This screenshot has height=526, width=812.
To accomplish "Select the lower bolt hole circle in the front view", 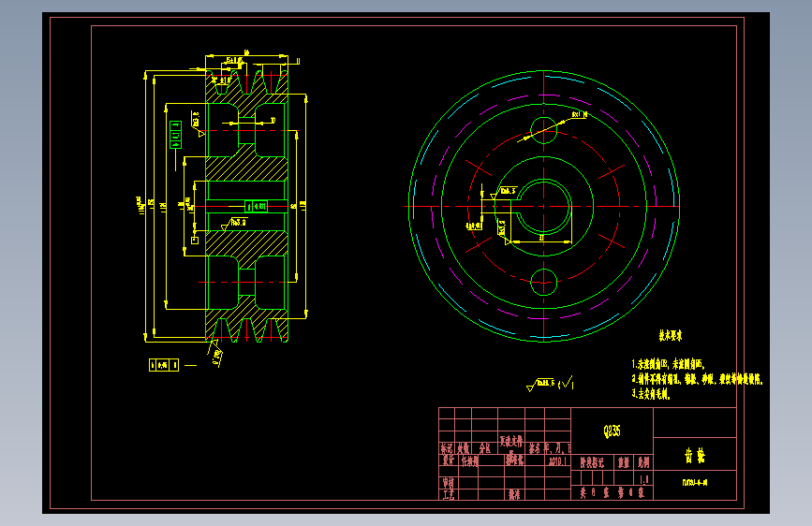I will click(544, 282).
